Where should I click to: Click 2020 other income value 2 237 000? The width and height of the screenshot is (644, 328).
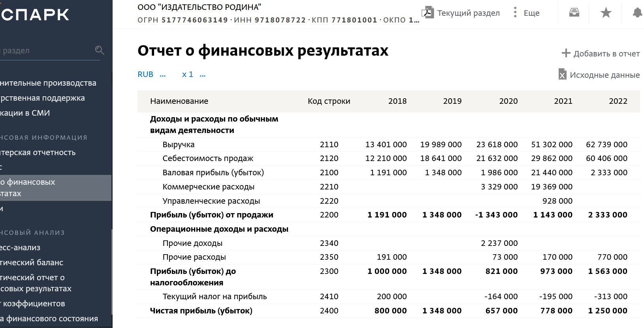coord(499,243)
